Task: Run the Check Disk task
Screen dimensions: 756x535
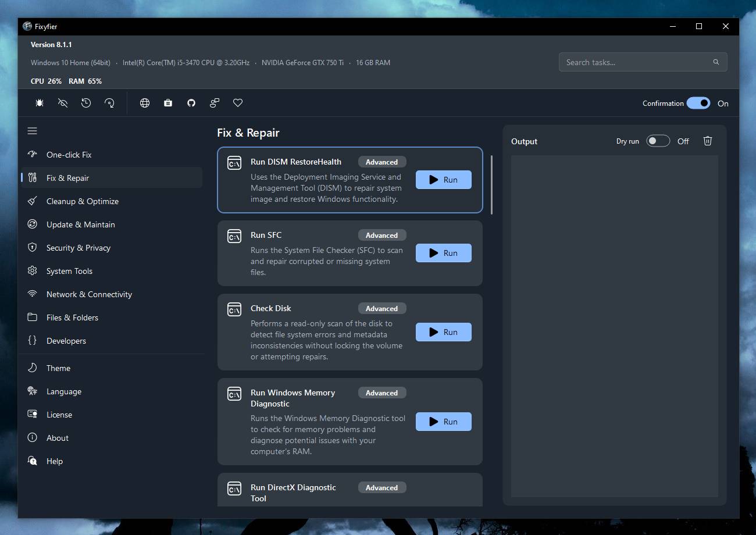Action: click(444, 332)
